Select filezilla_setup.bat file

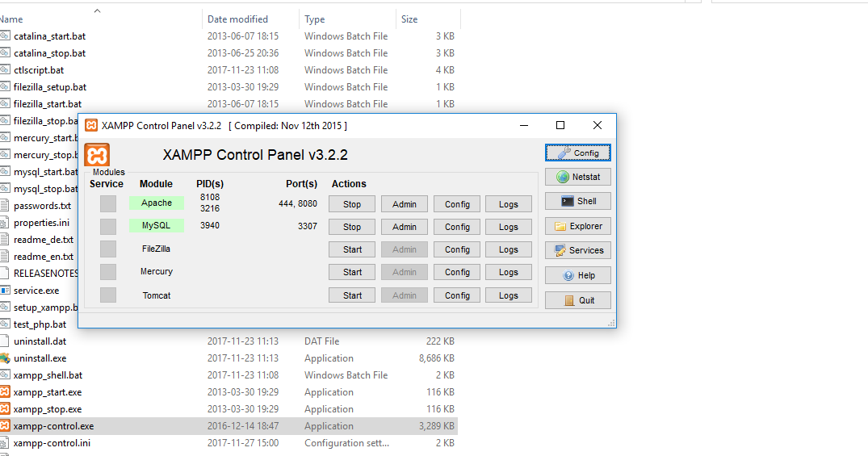[x=50, y=87]
